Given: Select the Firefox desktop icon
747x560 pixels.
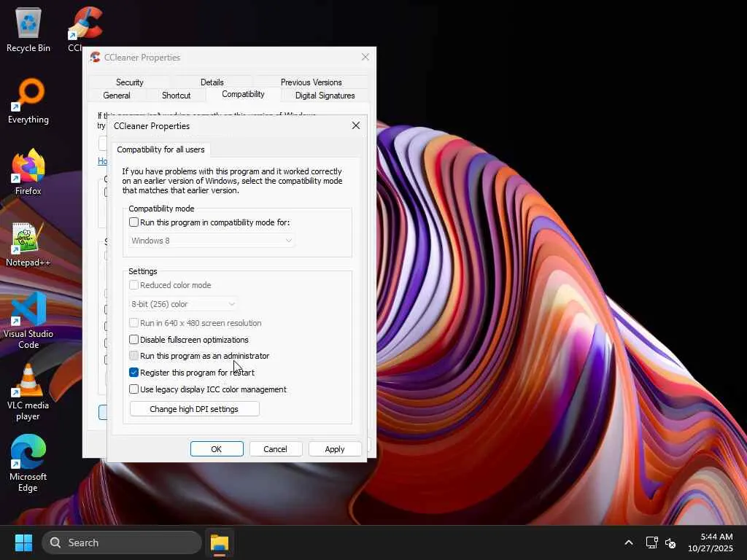Looking at the screenshot, I should pos(28,172).
